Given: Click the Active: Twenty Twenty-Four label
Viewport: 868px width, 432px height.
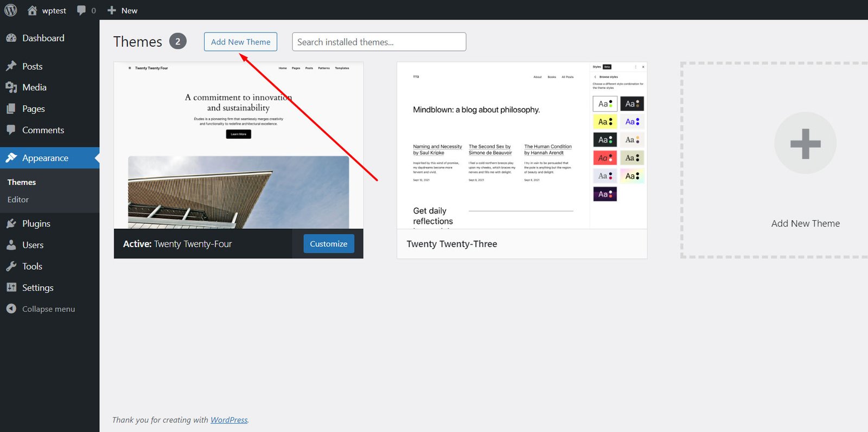Looking at the screenshot, I should (x=177, y=244).
